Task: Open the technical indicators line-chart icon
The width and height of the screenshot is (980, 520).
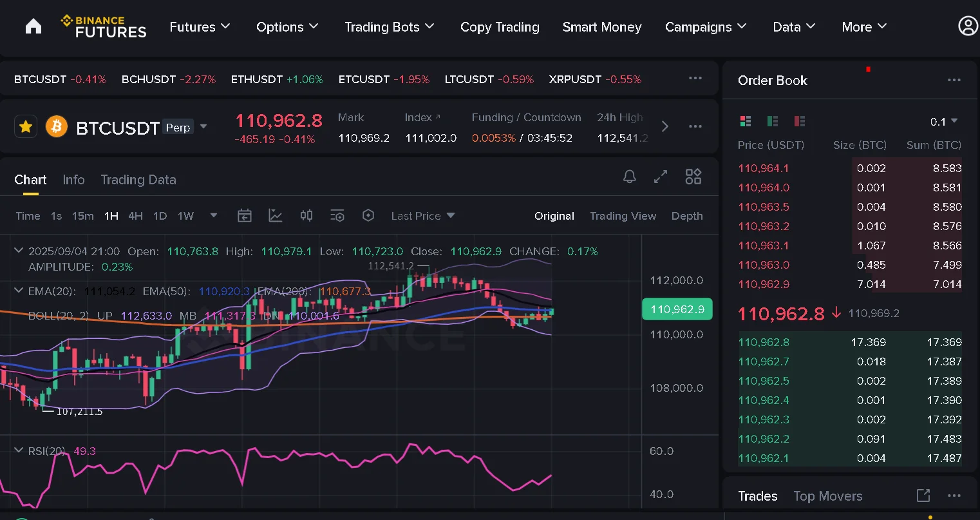Action: click(x=276, y=216)
